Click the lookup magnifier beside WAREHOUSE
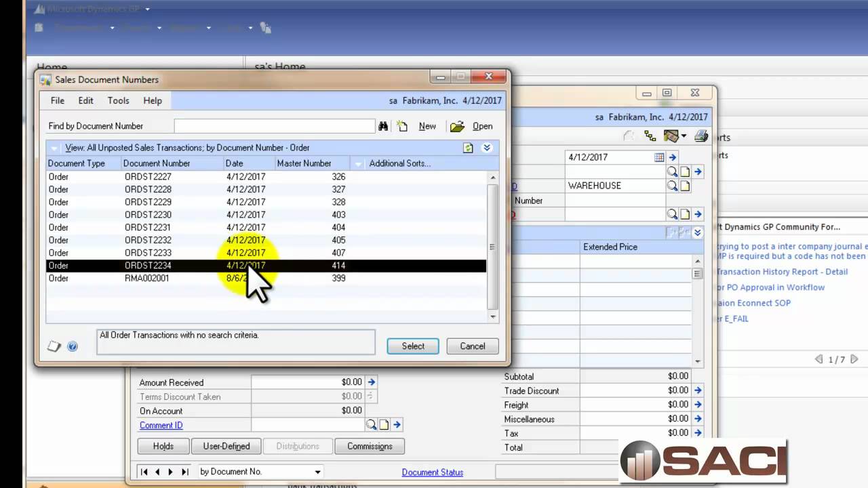This screenshot has height=488, width=868. tap(672, 186)
